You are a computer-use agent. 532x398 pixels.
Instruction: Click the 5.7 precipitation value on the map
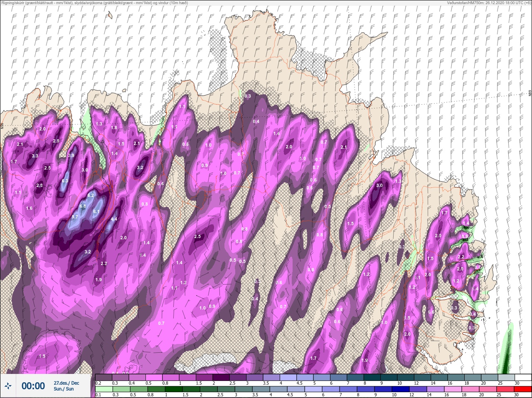click(75, 217)
